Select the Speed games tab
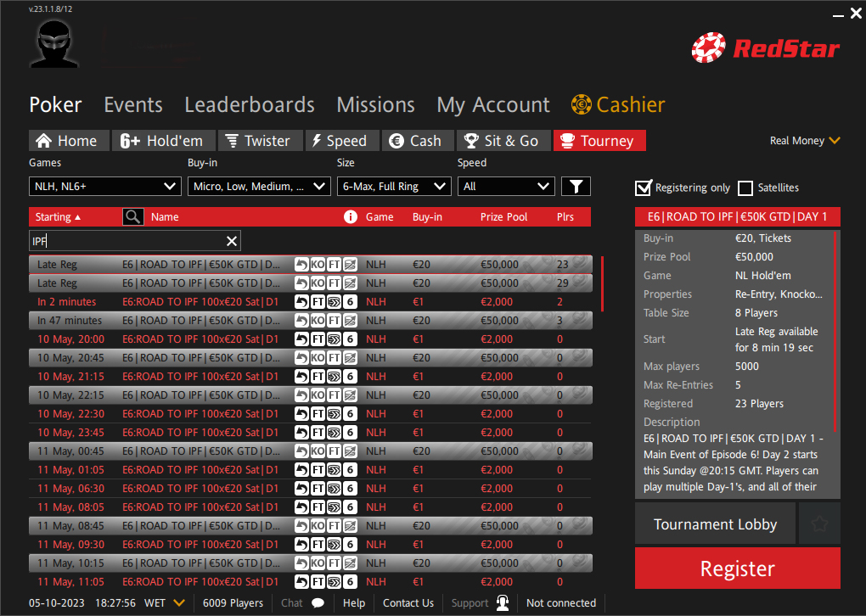 click(x=342, y=141)
